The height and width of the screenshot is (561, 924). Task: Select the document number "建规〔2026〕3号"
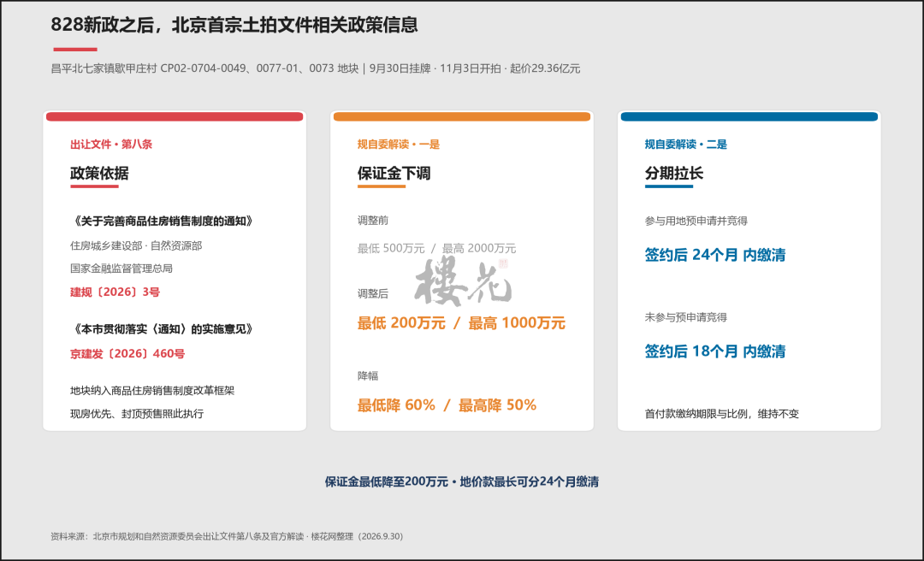pyautogui.click(x=115, y=292)
